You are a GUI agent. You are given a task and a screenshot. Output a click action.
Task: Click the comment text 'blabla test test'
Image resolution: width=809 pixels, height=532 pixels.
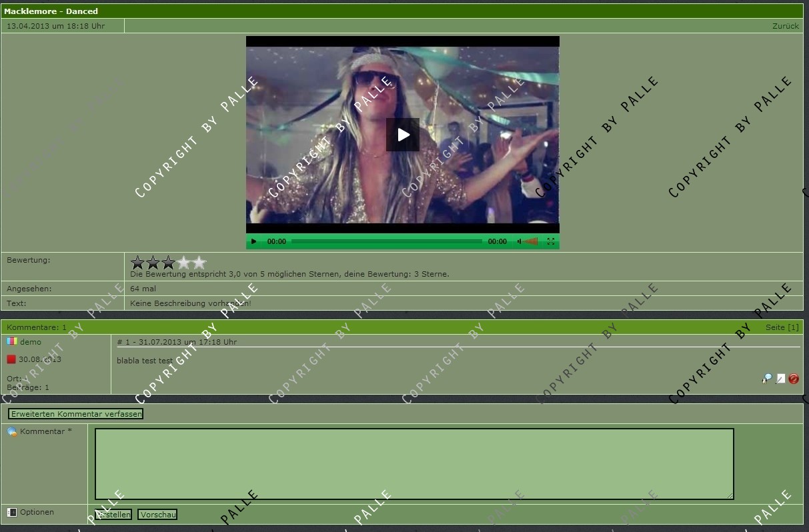click(145, 361)
